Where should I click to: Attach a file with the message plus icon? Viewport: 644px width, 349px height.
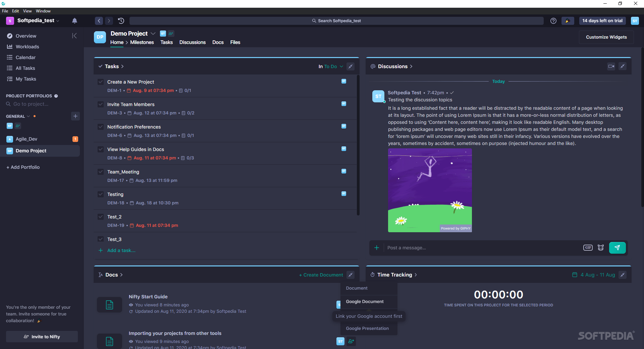click(377, 248)
